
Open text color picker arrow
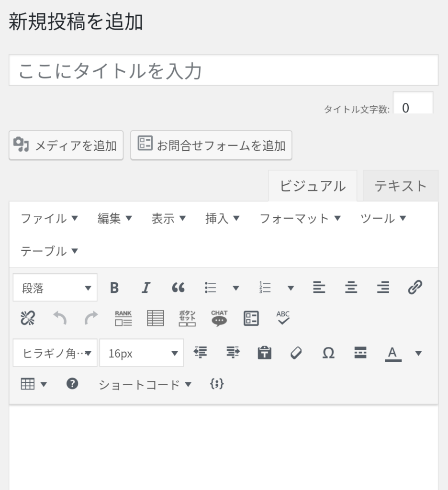coord(418,353)
